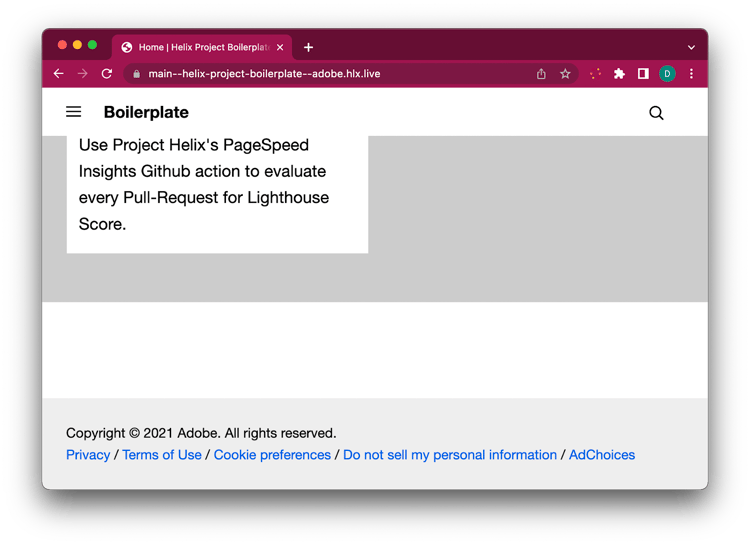Click the share page icon
Screen dimensions: 750x545
click(541, 74)
